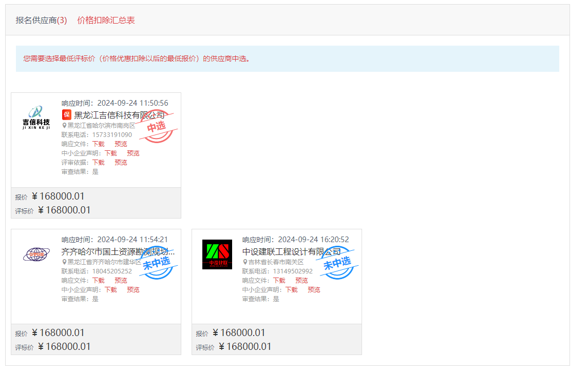
Task: Download 响应文件 for 中设建联工程设计
Action: tap(279, 281)
